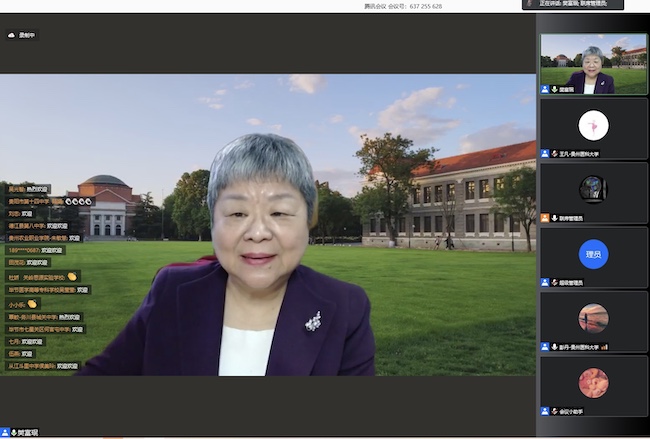Viewport: 650px width, 439px height.
Task: Select the 联席管理员 participant tile
Action: click(593, 190)
